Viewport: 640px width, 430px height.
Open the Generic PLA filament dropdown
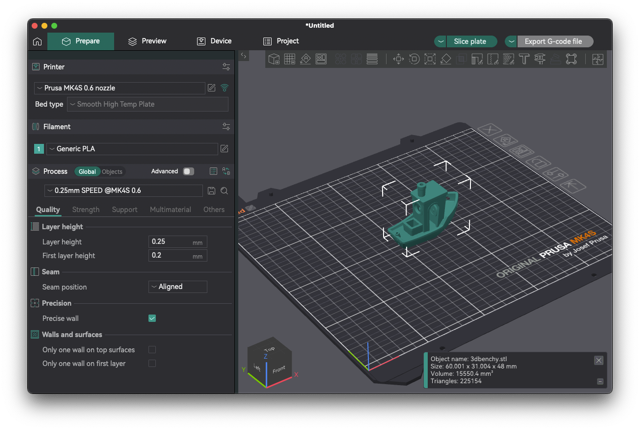132,149
